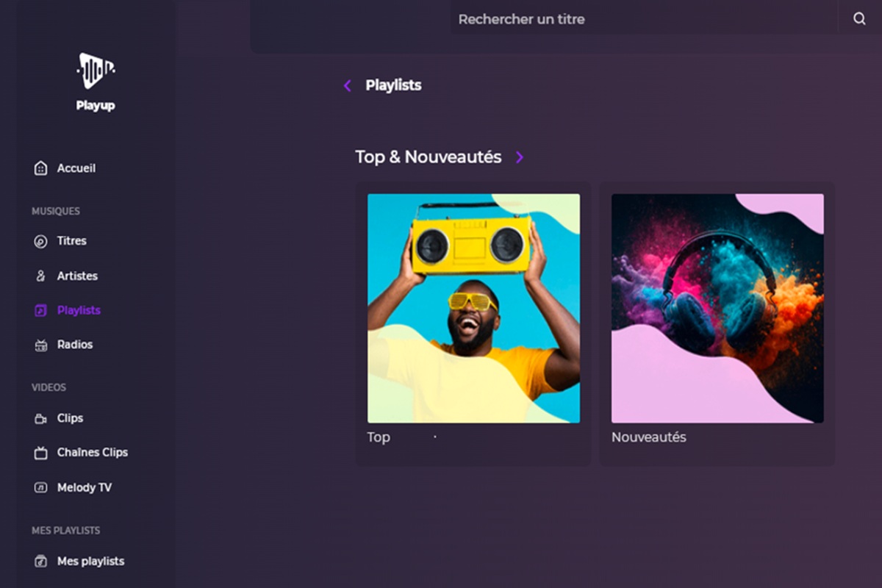Image resolution: width=882 pixels, height=588 pixels.
Task: Open Mes playlists section
Action: click(90, 561)
